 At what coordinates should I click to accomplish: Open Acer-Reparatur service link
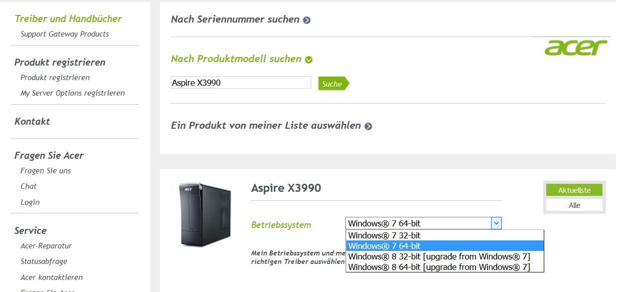coord(46,246)
